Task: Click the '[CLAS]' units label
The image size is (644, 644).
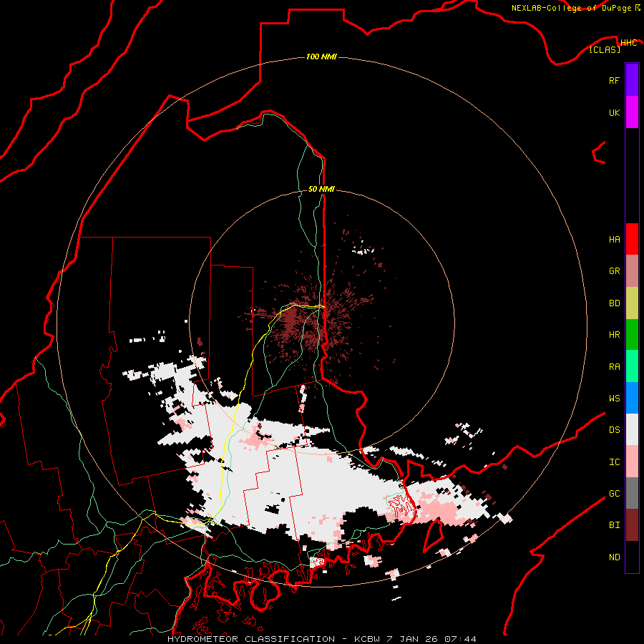Action: coord(605,49)
